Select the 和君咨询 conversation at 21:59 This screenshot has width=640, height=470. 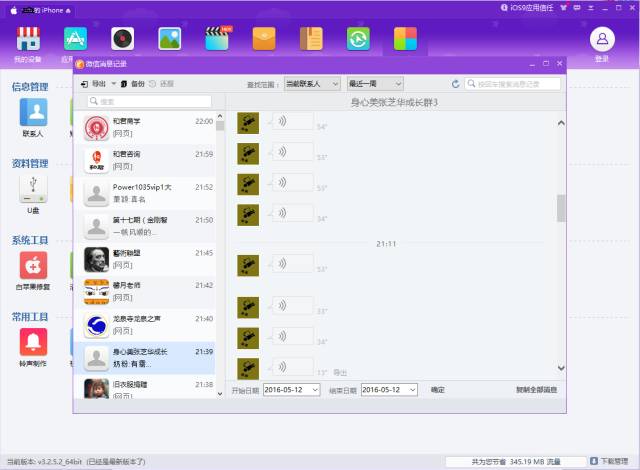point(146,160)
